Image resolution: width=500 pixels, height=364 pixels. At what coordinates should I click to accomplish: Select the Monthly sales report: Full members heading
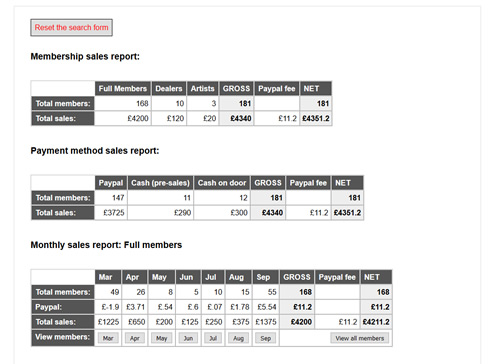106,245
